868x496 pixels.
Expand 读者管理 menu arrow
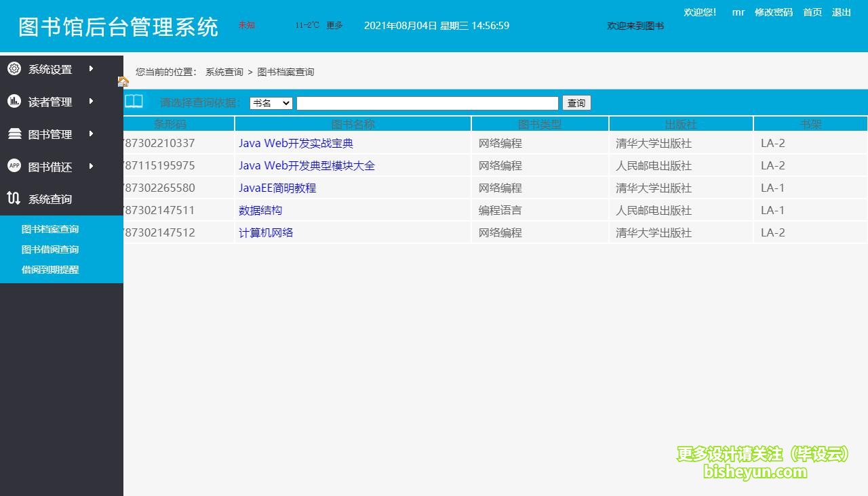point(91,101)
